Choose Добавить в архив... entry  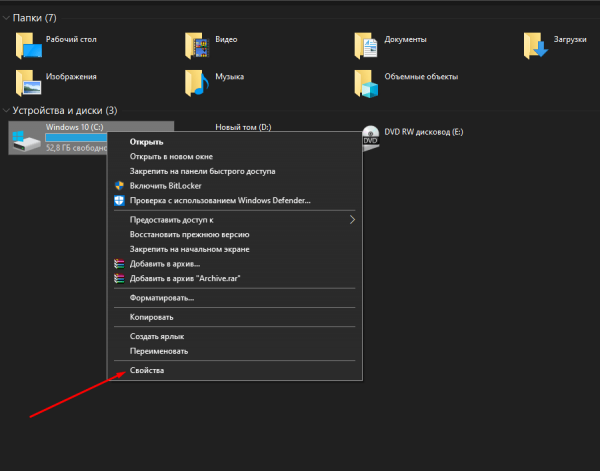click(234, 264)
